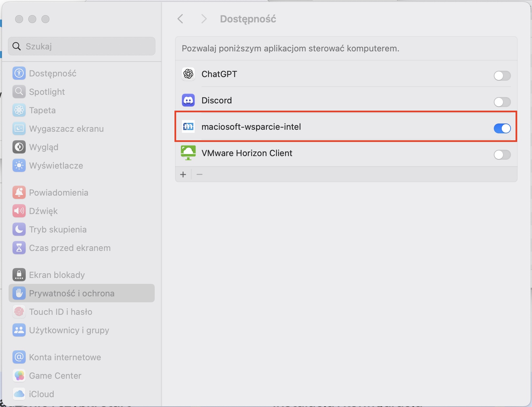Click the Discord app icon
The image size is (532, 407).
(188, 100)
